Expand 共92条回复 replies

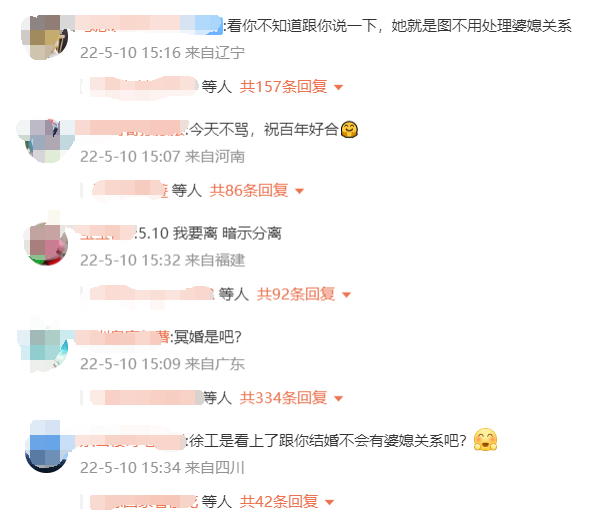pyautogui.click(x=296, y=294)
